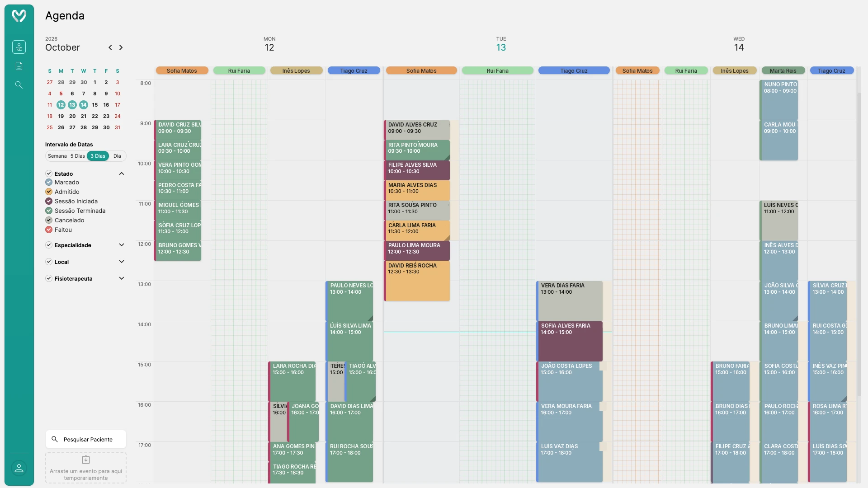Click the magnifier icon in Pesquisar Paciente
Image resolution: width=868 pixels, height=488 pixels.
pos(55,439)
